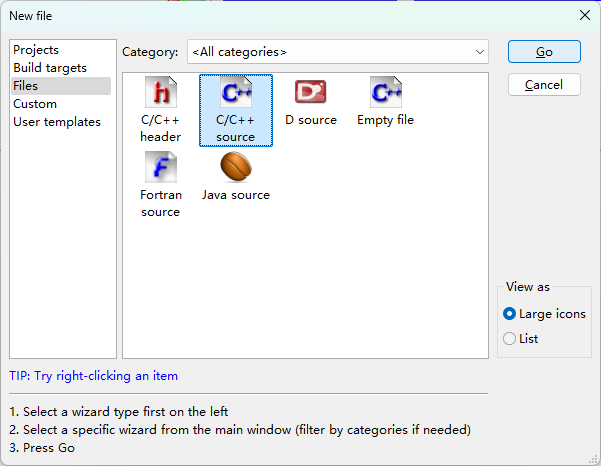The height and width of the screenshot is (466, 601).
Task: Switch view to List mode
Action: [x=510, y=339]
